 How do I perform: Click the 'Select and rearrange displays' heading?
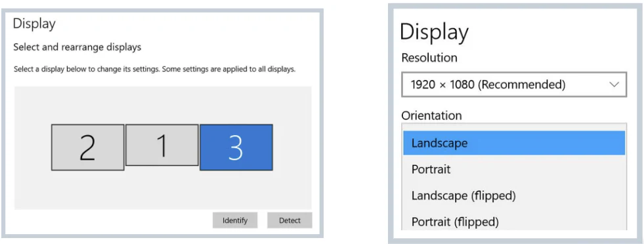[77, 47]
